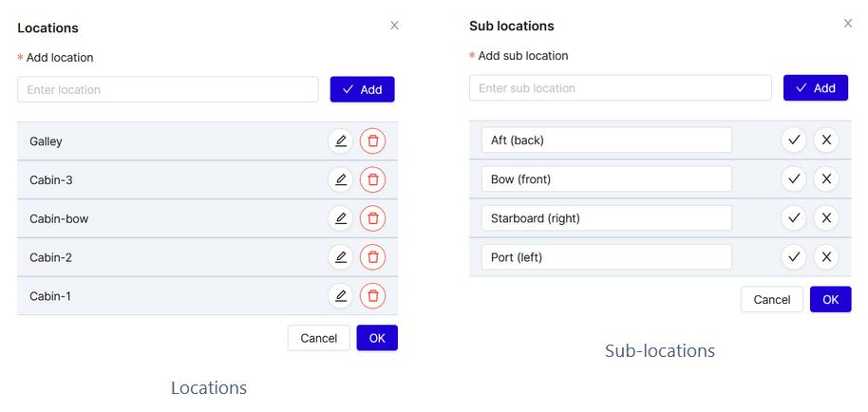
Task: Click the Enter location input field
Action: point(168,89)
